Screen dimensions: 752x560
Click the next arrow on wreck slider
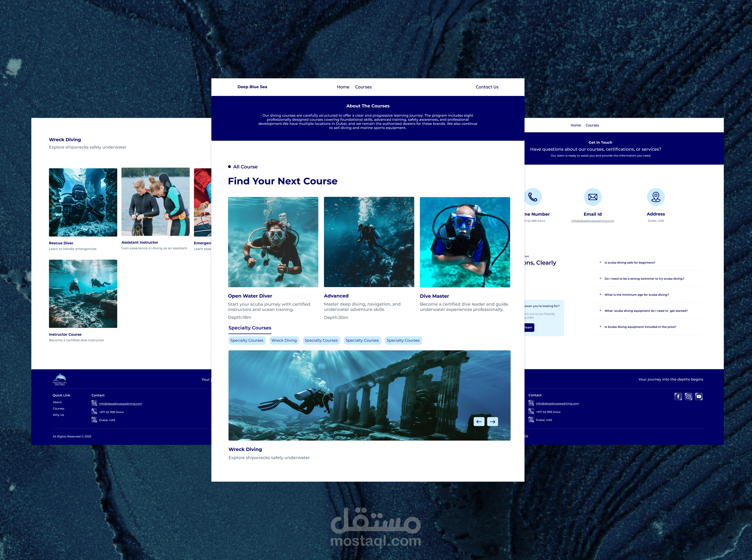click(x=493, y=421)
